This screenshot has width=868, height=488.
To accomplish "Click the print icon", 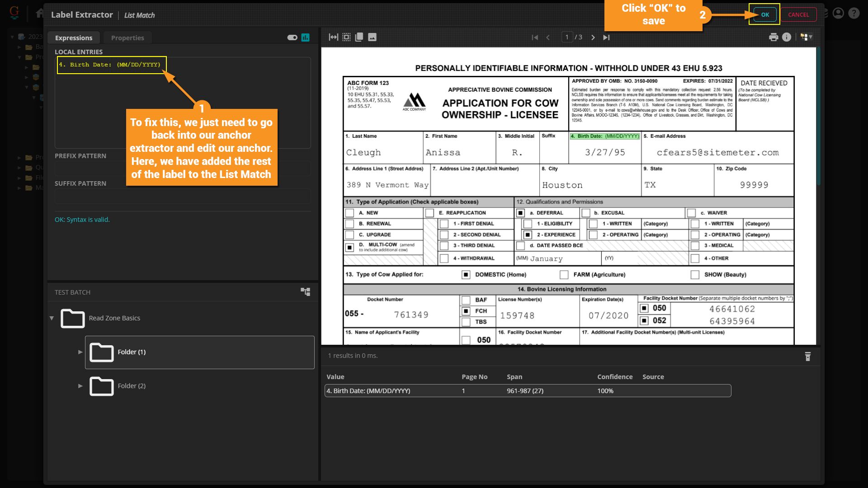I will pyautogui.click(x=774, y=37).
